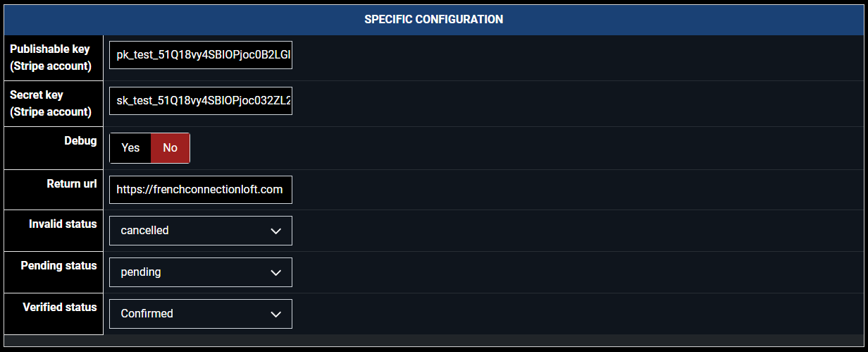Viewport: 868px width, 352px height.
Task: Click the Publishable key input field
Action: point(200,55)
